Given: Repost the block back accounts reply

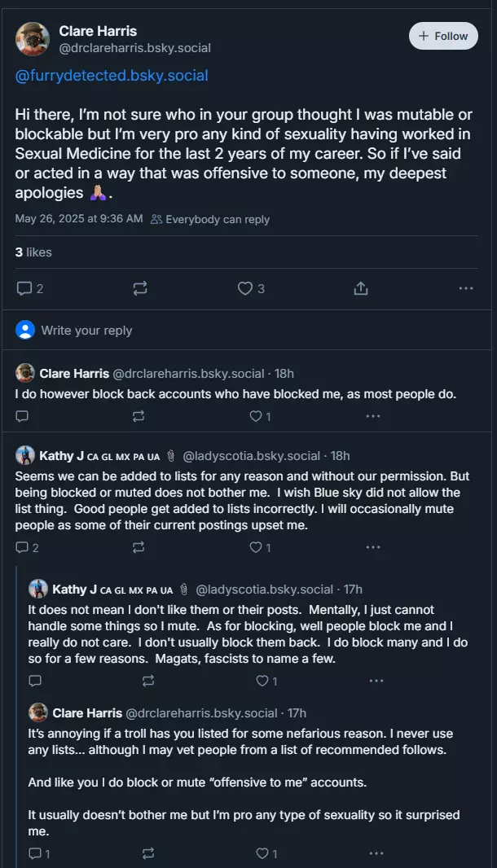Looking at the screenshot, I should click(139, 416).
